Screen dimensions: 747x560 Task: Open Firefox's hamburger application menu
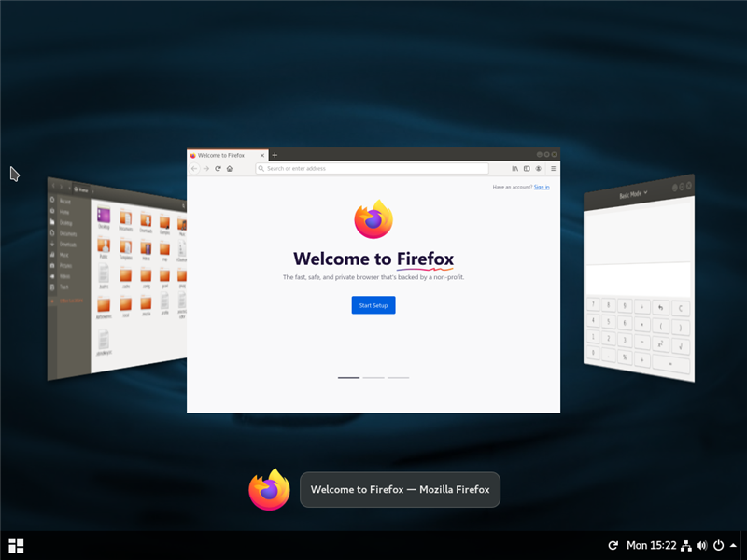(x=553, y=169)
